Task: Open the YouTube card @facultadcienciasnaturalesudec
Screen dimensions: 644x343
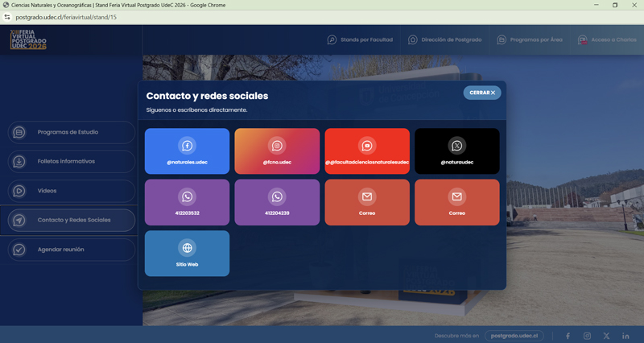Action: coord(367,151)
